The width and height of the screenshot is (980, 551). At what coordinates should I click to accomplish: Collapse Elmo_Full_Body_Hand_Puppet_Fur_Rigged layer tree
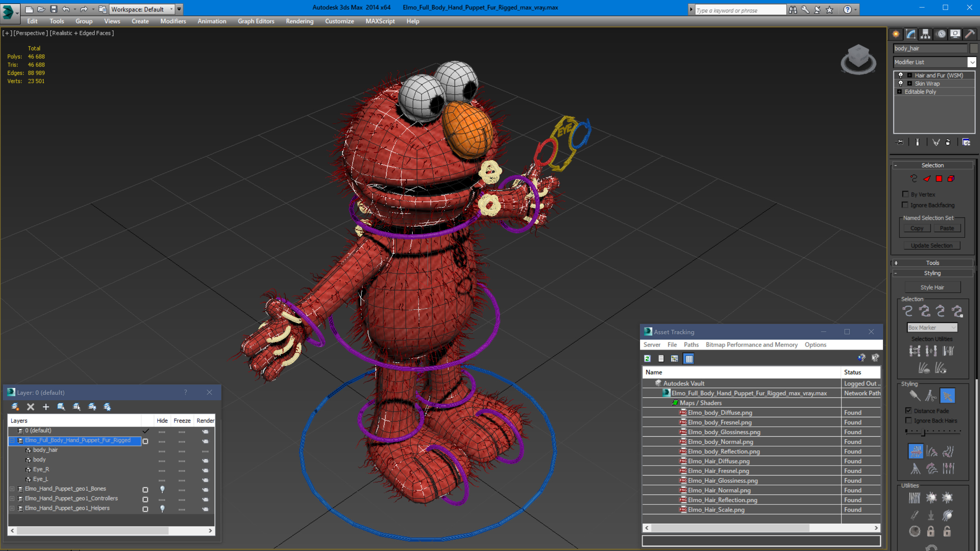[x=12, y=441]
